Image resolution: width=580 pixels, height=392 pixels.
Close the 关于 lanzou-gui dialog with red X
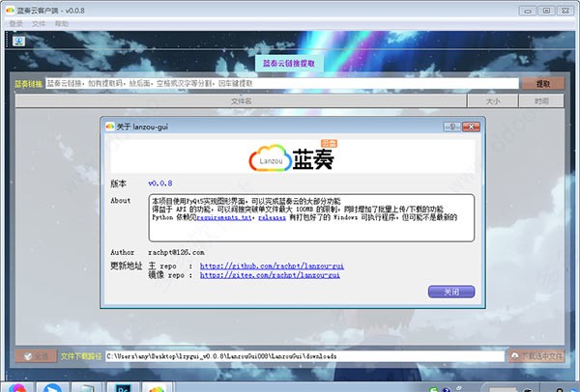tap(472, 126)
